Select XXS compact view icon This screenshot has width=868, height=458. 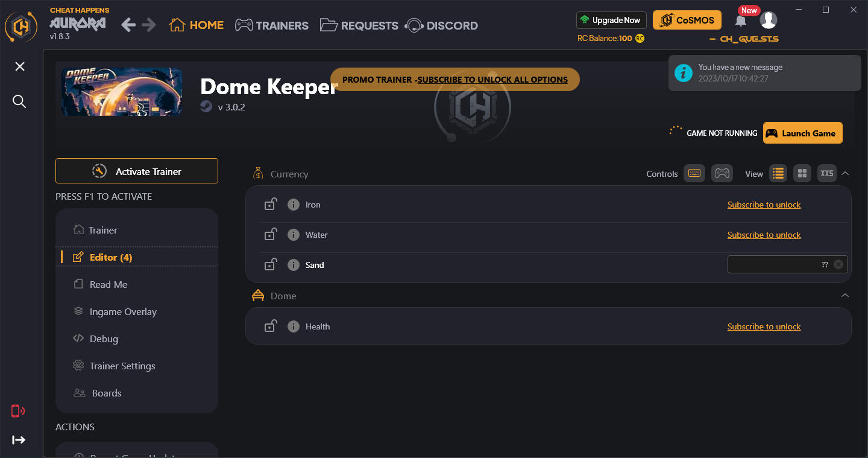tap(827, 173)
